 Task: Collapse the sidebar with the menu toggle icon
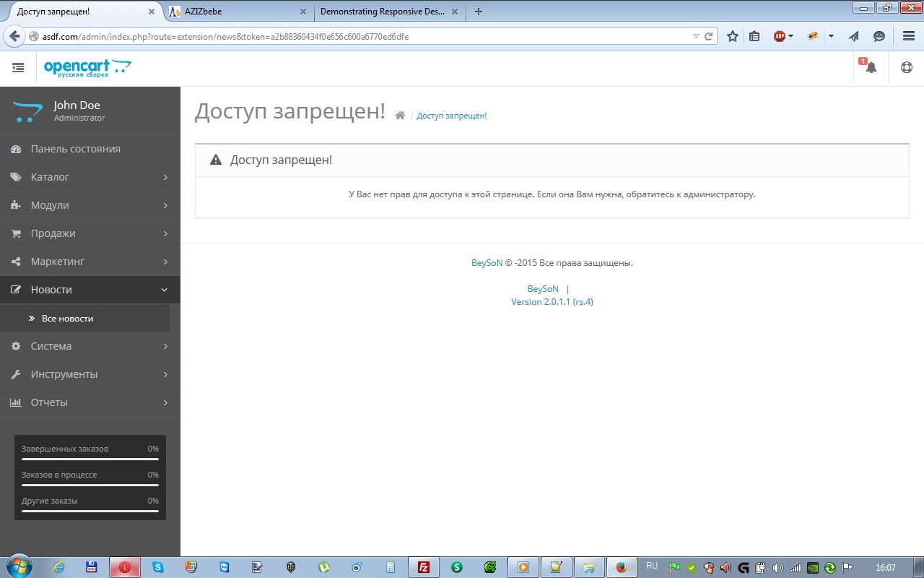click(x=18, y=67)
